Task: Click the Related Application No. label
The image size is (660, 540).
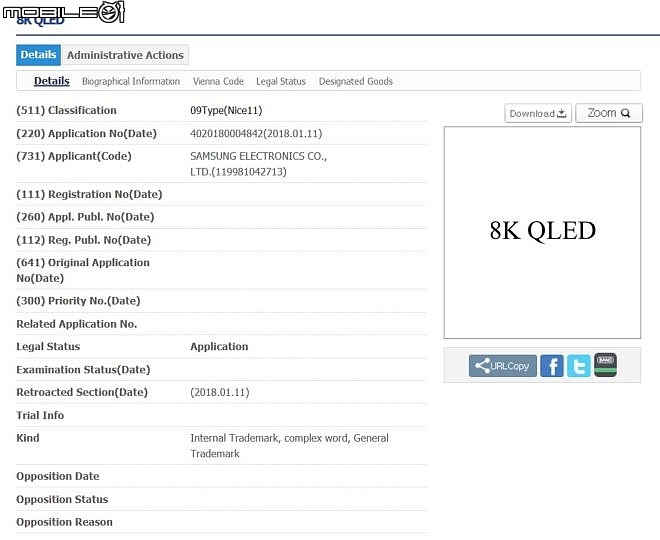Action: (x=77, y=324)
